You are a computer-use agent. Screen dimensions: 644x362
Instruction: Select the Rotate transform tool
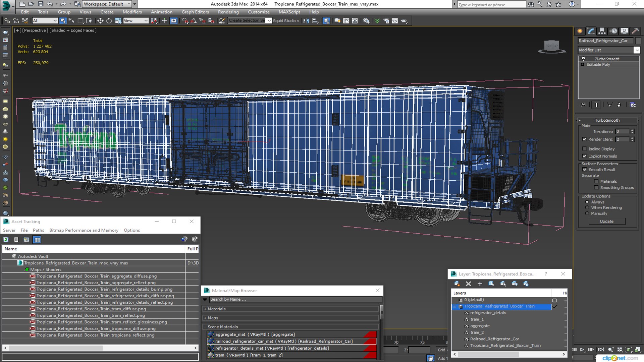tap(109, 21)
